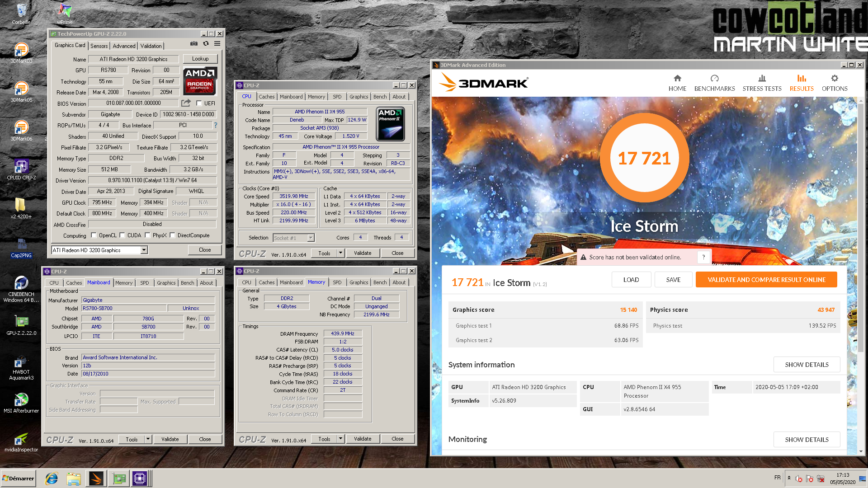868x488 pixels.
Task: Click the 3DMark SAVE button
Action: pos(673,280)
